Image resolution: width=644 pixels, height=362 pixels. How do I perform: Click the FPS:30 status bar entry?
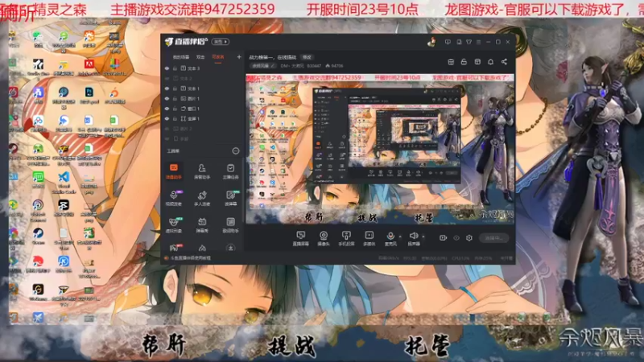(x=410, y=258)
